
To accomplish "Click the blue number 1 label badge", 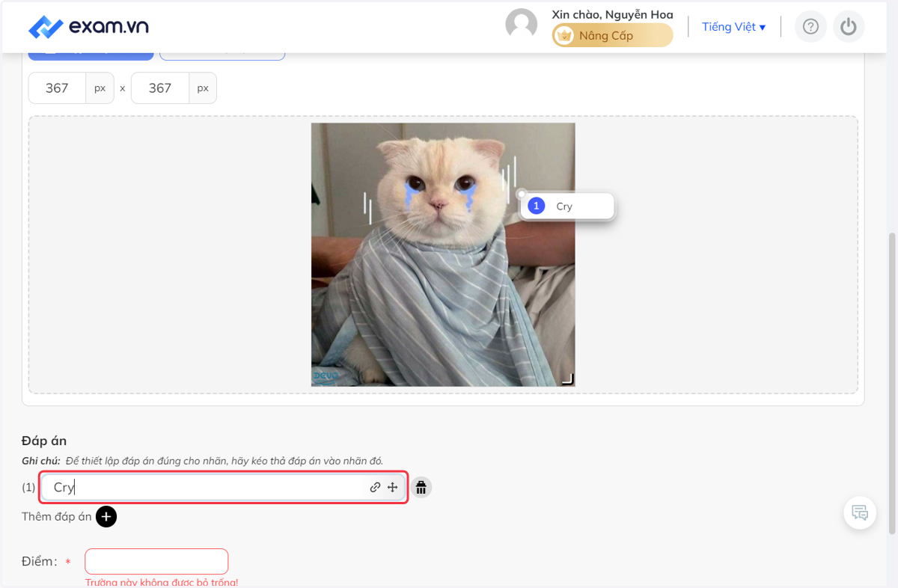I will tap(536, 206).
